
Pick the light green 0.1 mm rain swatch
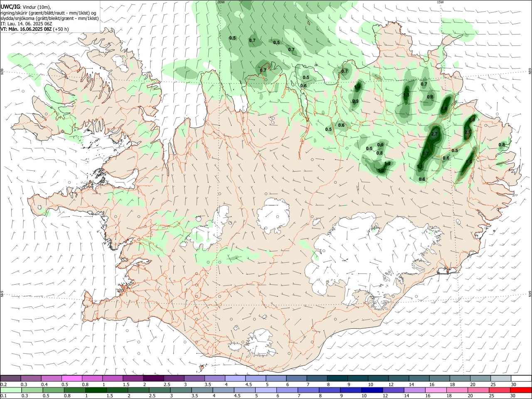pyautogui.click(x=10, y=390)
